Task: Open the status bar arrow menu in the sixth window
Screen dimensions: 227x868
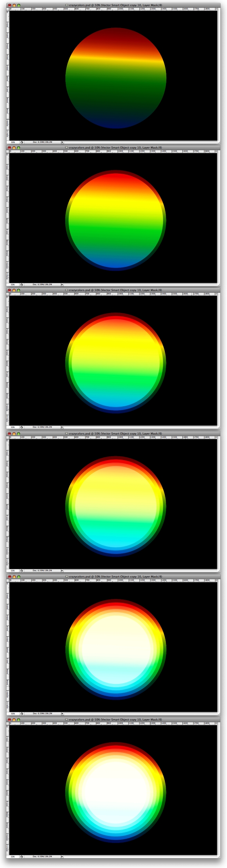Action: coord(62,857)
